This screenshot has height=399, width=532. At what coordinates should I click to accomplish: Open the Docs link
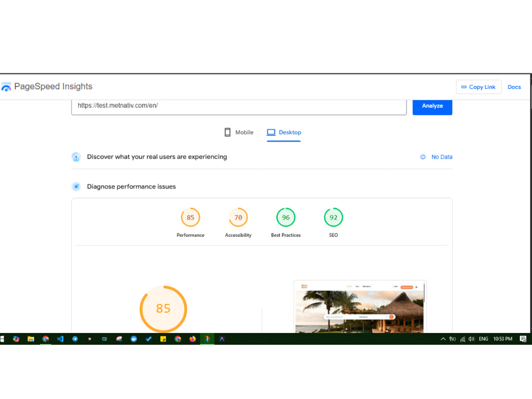coord(514,87)
